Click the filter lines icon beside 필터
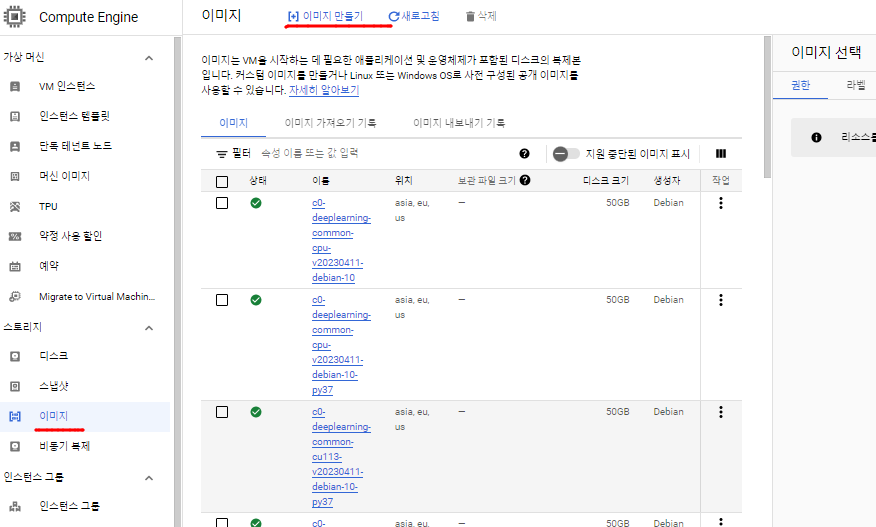The width and height of the screenshot is (876, 527). pyautogui.click(x=222, y=154)
